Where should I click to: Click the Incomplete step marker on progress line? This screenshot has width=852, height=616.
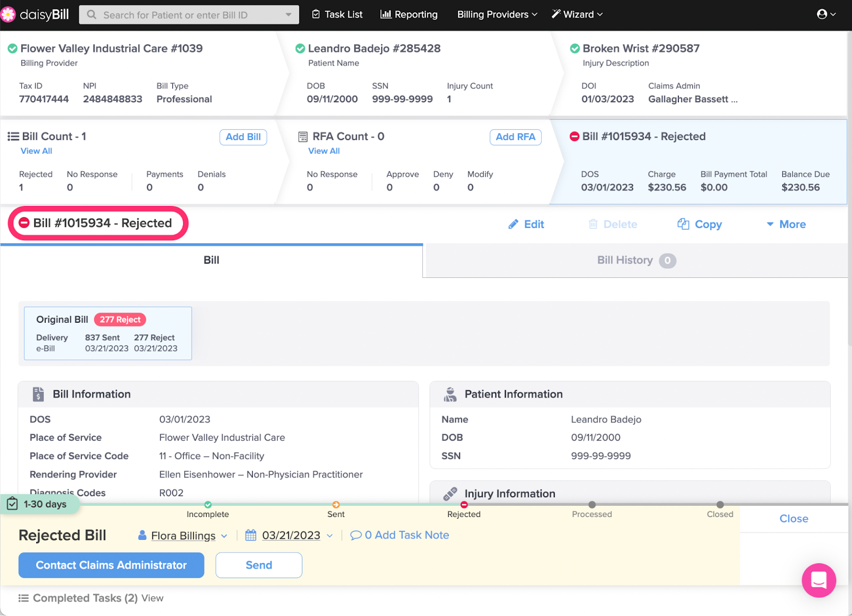pyautogui.click(x=208, y=505)
